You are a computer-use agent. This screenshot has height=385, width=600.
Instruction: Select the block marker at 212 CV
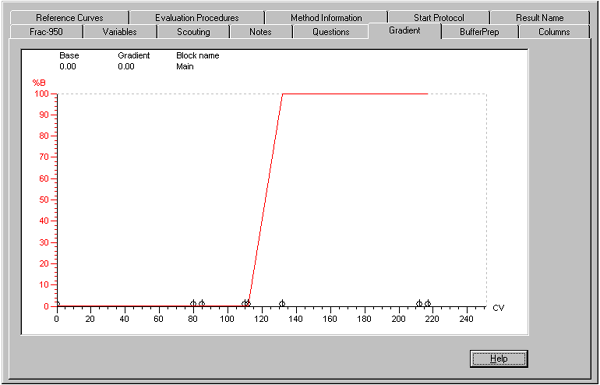pyautogui.click(x=419, y=304)
